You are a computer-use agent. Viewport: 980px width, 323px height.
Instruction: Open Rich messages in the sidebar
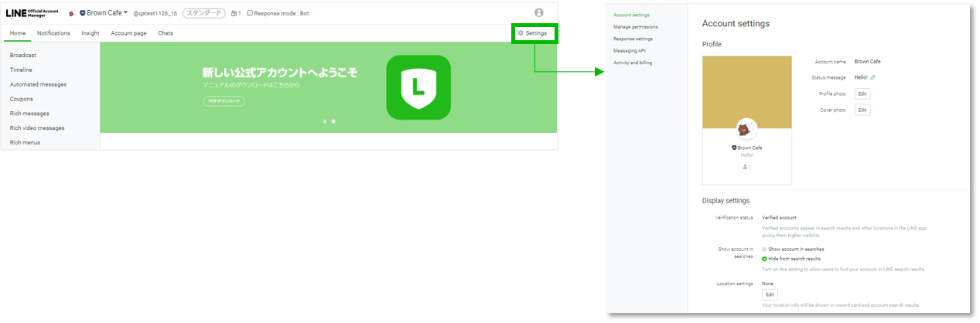point(29,114)
